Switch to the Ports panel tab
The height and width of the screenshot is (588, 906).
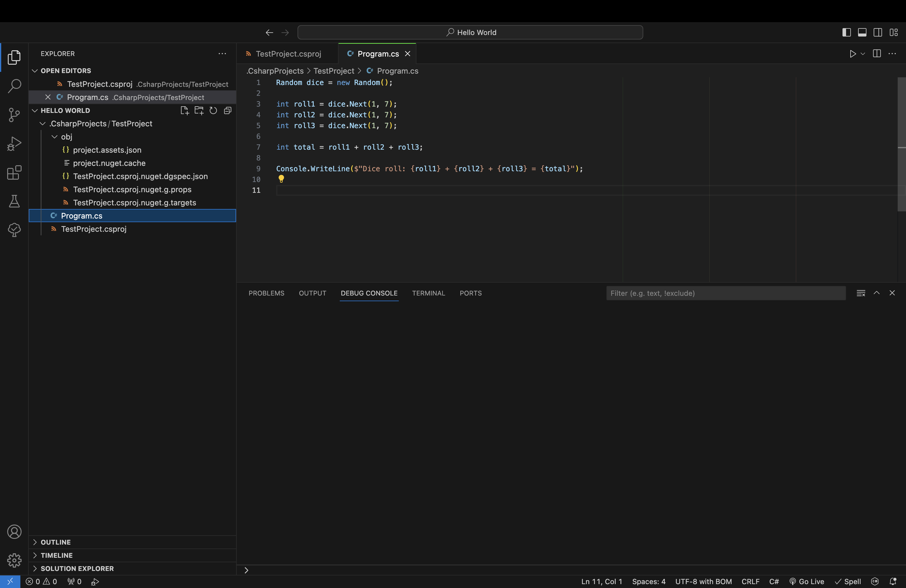pos(470,293)
